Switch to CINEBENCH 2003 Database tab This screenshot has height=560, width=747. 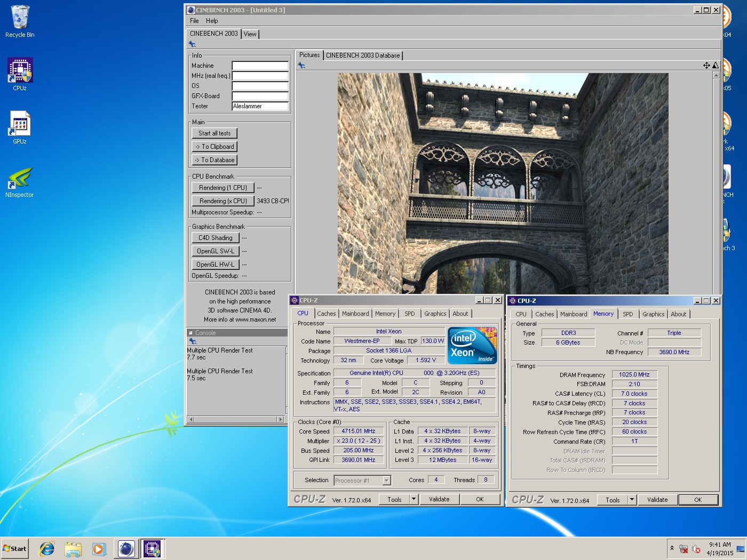[363, 55]
